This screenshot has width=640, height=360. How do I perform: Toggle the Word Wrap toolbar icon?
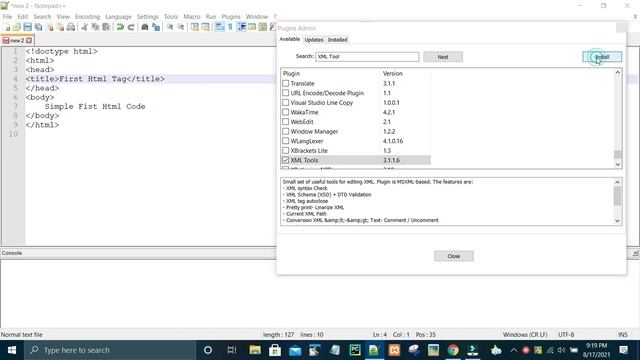(220, 27)
